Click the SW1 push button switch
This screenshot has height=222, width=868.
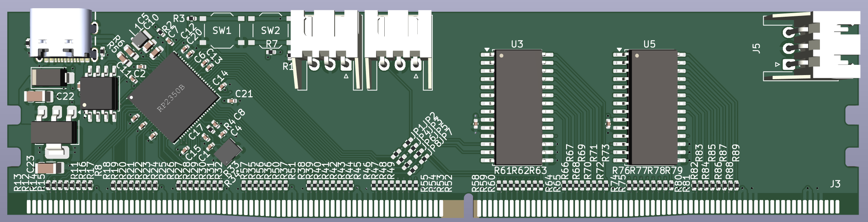(222, 31)
